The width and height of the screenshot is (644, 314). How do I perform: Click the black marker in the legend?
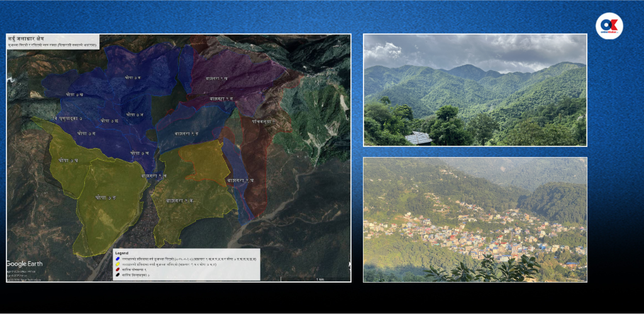(118, 274)
